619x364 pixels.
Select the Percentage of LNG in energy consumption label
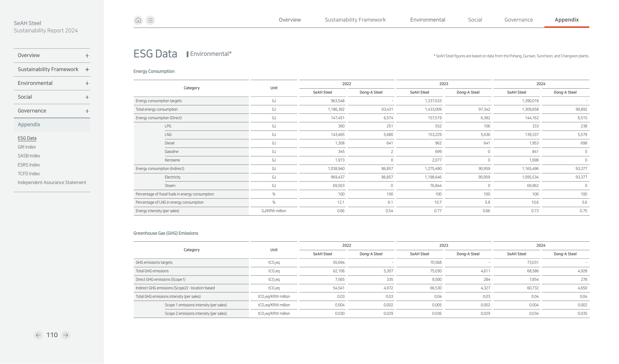tap(170, 202)
